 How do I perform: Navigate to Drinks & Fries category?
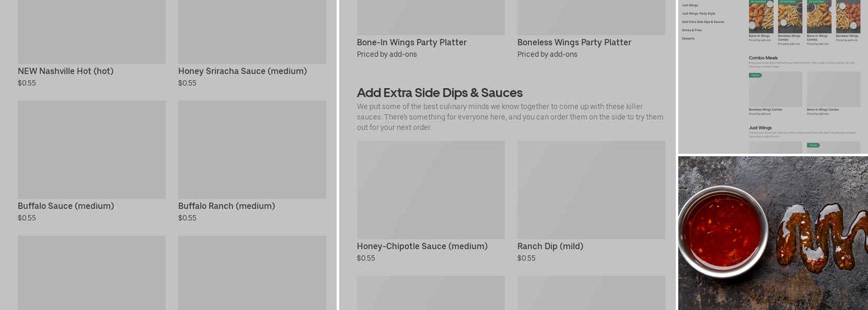pos(692,30)
